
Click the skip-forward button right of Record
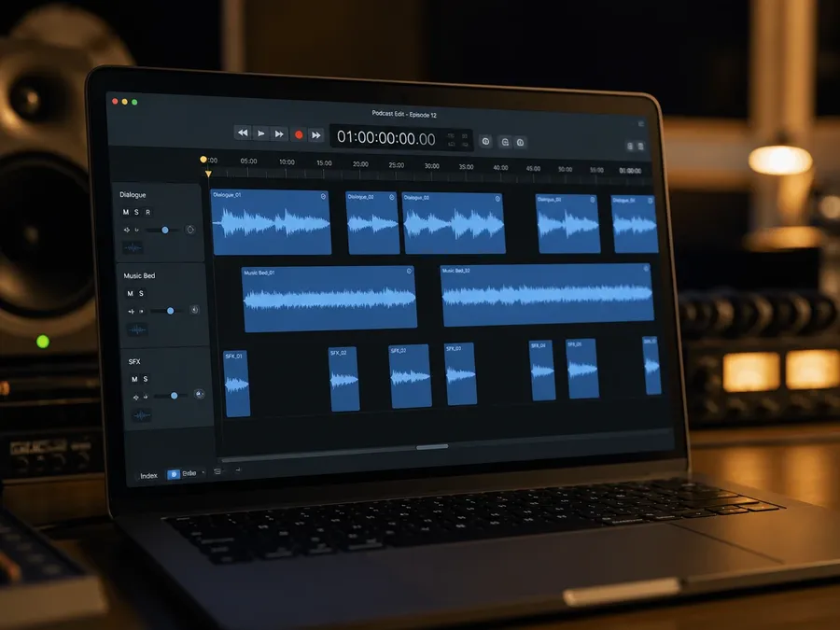(x=316, y=135)
